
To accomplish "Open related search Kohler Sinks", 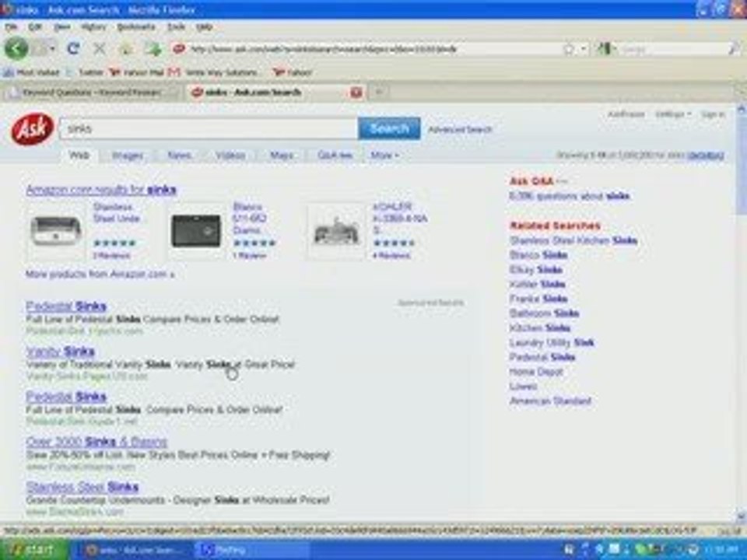I will point(538,285).
